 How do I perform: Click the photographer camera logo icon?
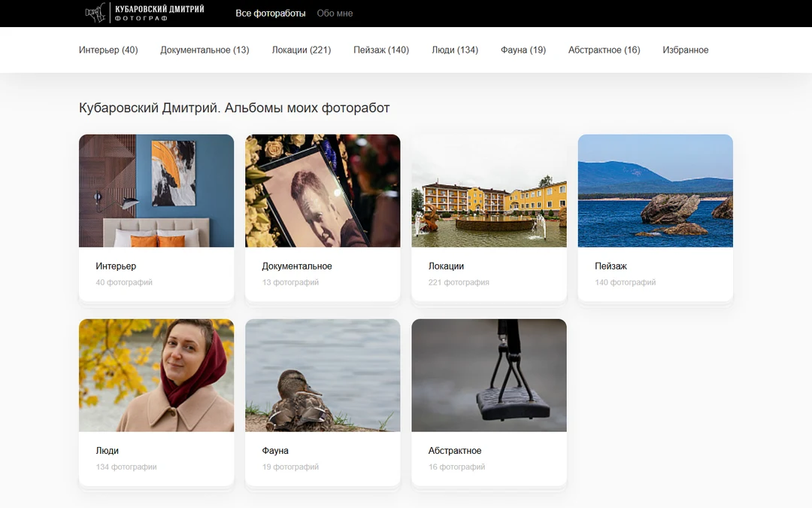click(95, 13)
